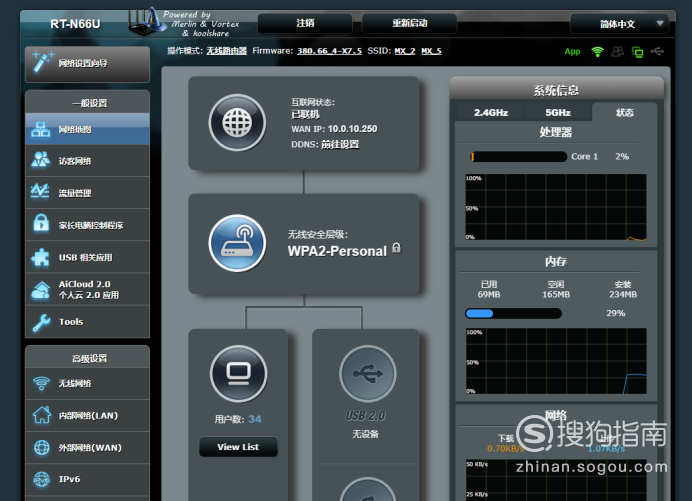Switch to the status tab

pos(624,113)
